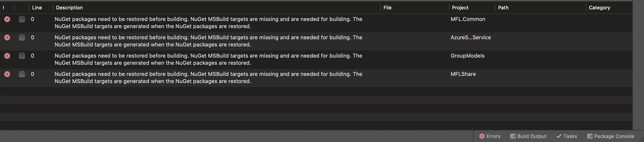Toggle checkbox on the AzureS...Service error row
This screenshot has width=644, height=142.
coord(22,38)
